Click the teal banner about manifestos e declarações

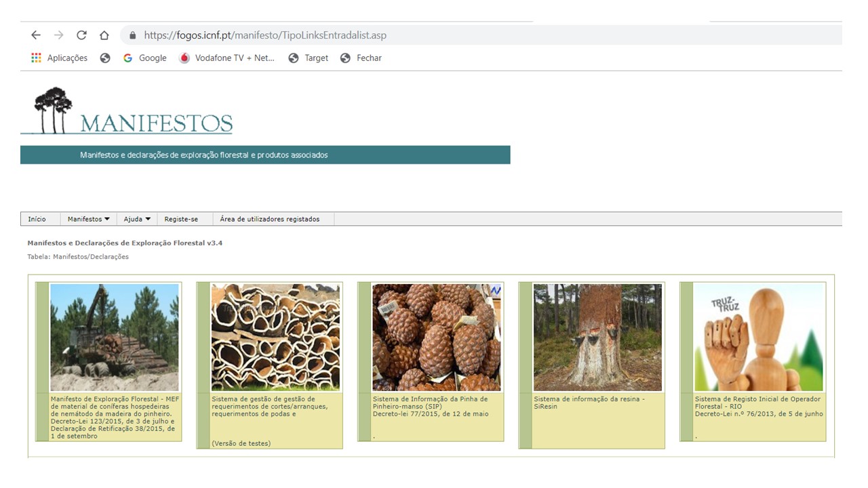tap(265, 155)
